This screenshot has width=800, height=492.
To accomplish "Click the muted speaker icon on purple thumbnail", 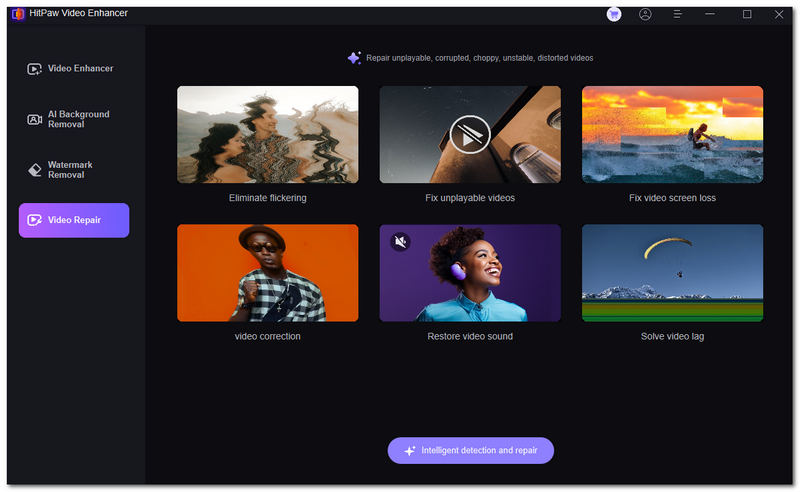I will point(399,241).
